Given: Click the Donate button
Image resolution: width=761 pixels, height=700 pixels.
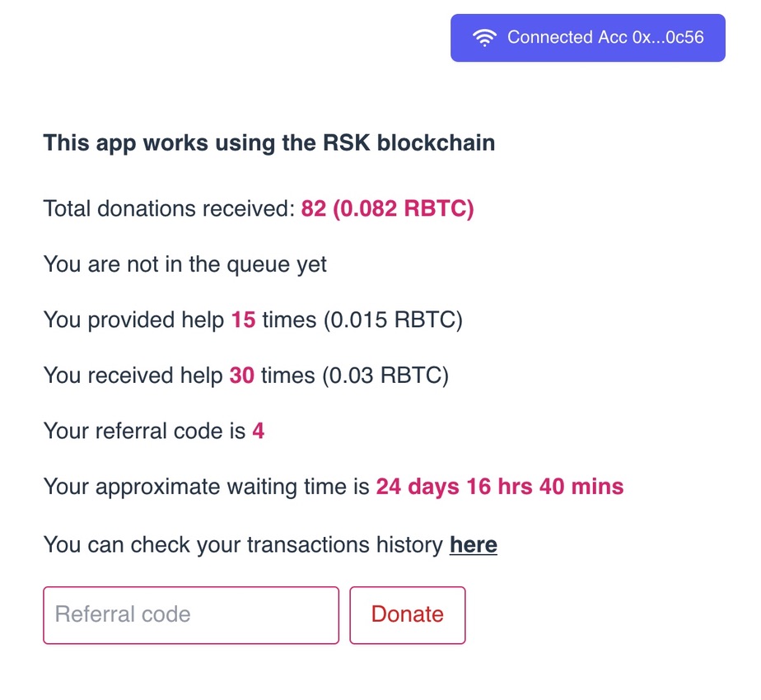Looking at the screenshot, I should (407, 615).
